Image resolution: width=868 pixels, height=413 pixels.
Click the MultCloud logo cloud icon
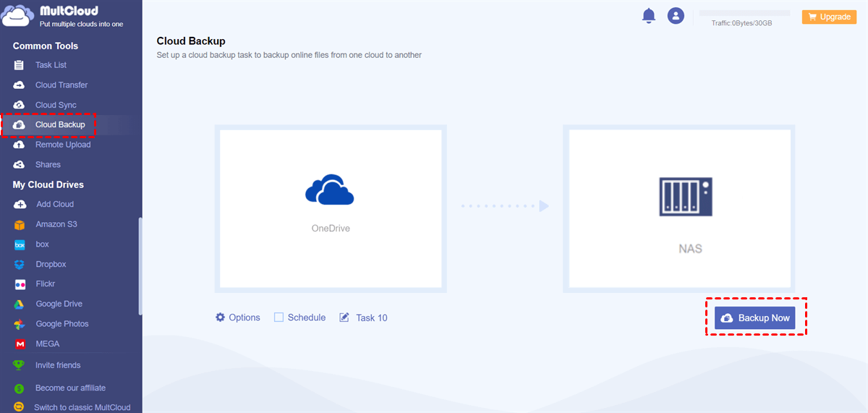tap(17, 15)
